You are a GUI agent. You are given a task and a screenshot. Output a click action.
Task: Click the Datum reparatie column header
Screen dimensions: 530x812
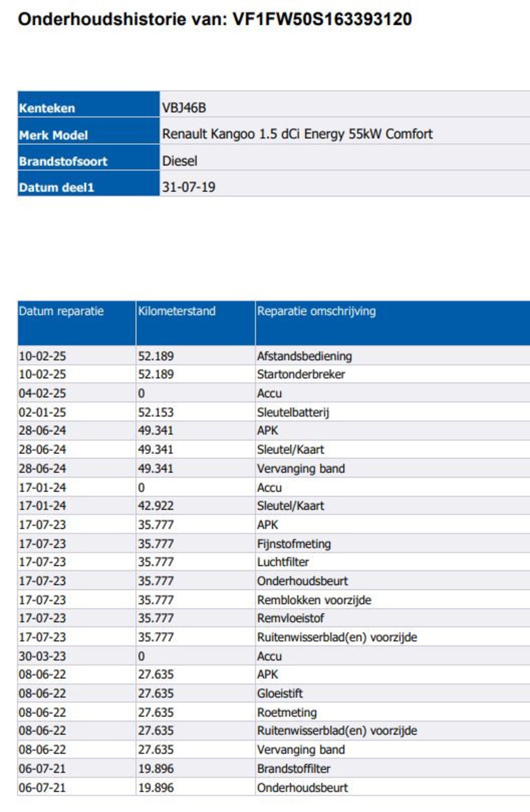(61, 311)
